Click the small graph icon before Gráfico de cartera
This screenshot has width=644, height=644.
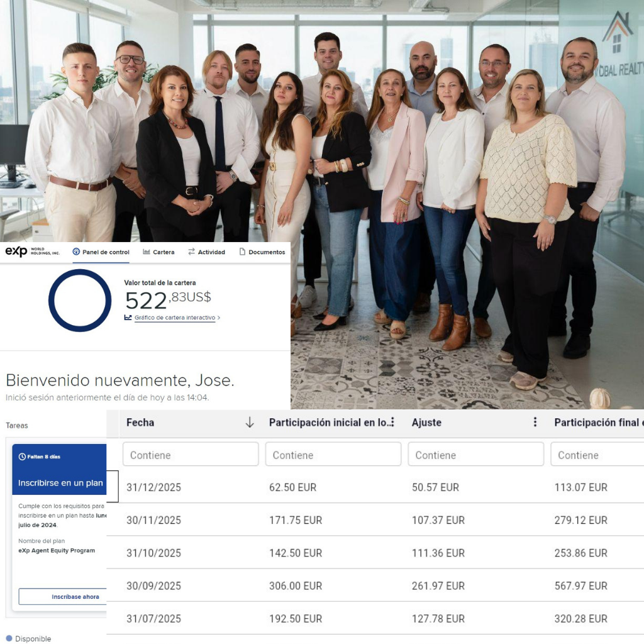[128, 318]
